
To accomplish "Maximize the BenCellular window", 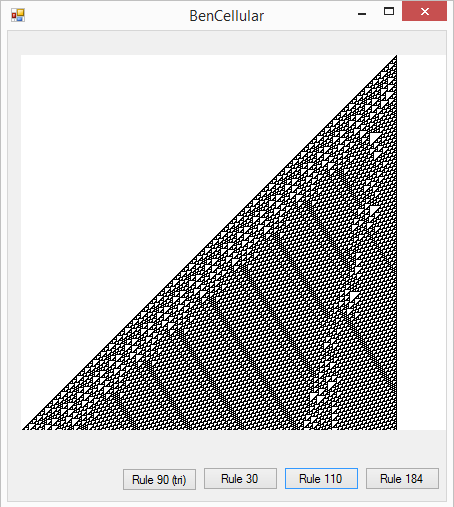I will click(x=389, y=11).
